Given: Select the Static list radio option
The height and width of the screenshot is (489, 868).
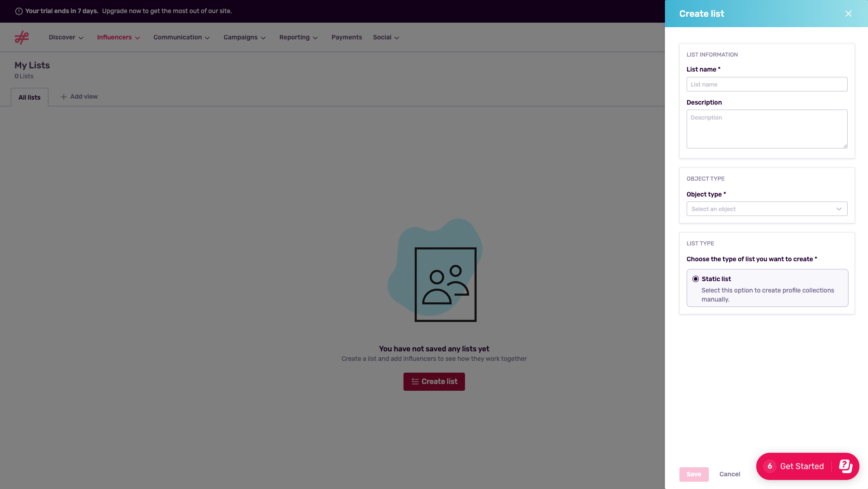Looking at the screenshot, I should pyautogui.click(x=696, y=279).
